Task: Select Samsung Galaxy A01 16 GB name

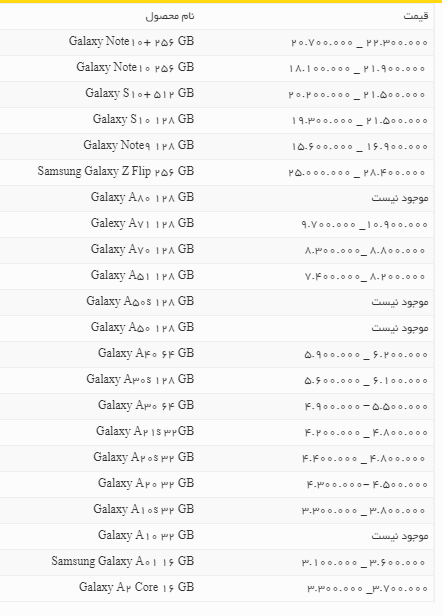Action: click(x=123, y=561)
